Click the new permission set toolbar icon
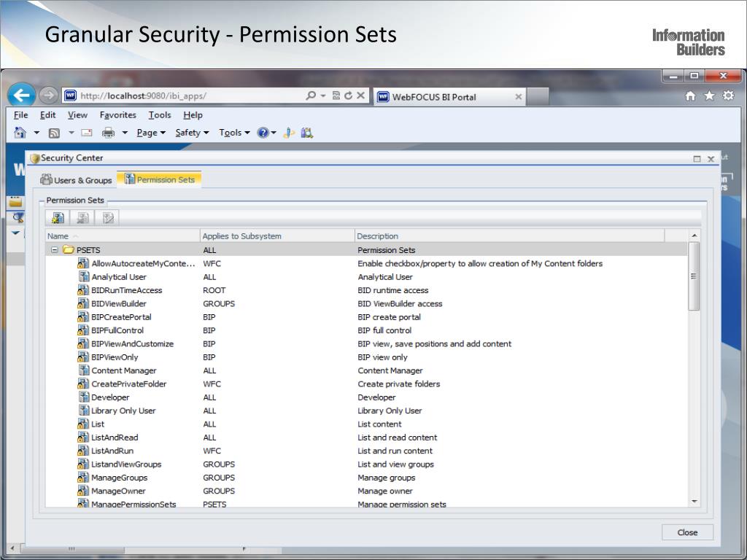 [58, 217]
